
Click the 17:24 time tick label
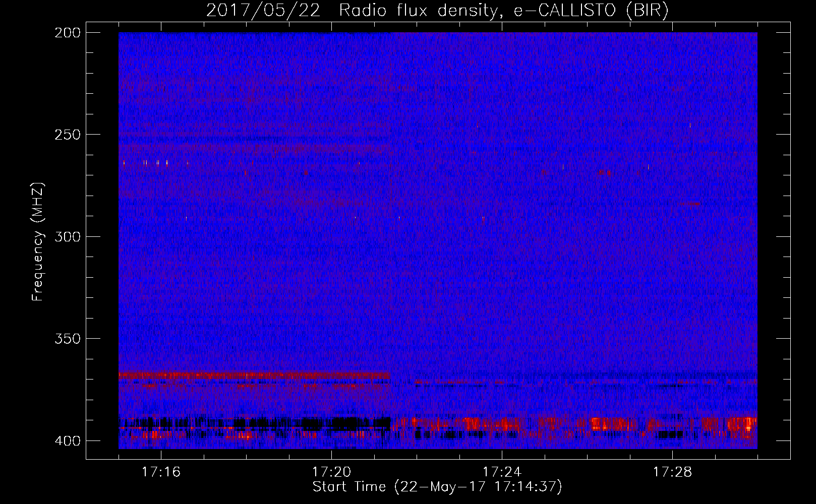502,472
